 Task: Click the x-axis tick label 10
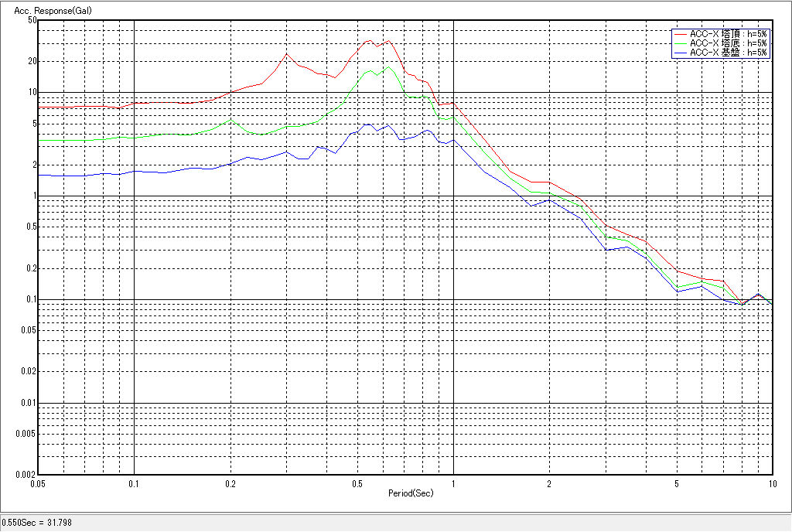pyautogui.click(x=770, y=483)
